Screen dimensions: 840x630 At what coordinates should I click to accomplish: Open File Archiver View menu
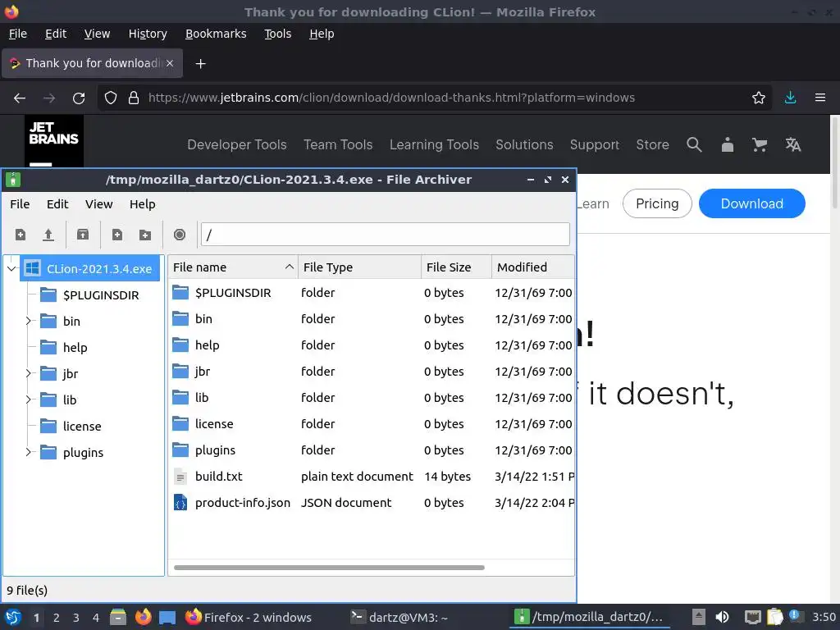98,204
